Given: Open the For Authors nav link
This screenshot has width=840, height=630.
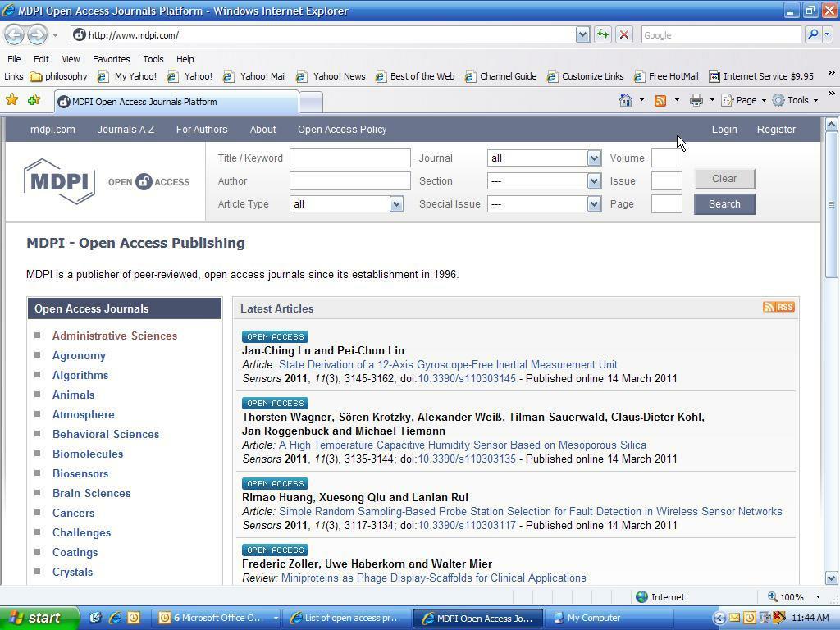Looking at the screenshot, I should (202, 129).
